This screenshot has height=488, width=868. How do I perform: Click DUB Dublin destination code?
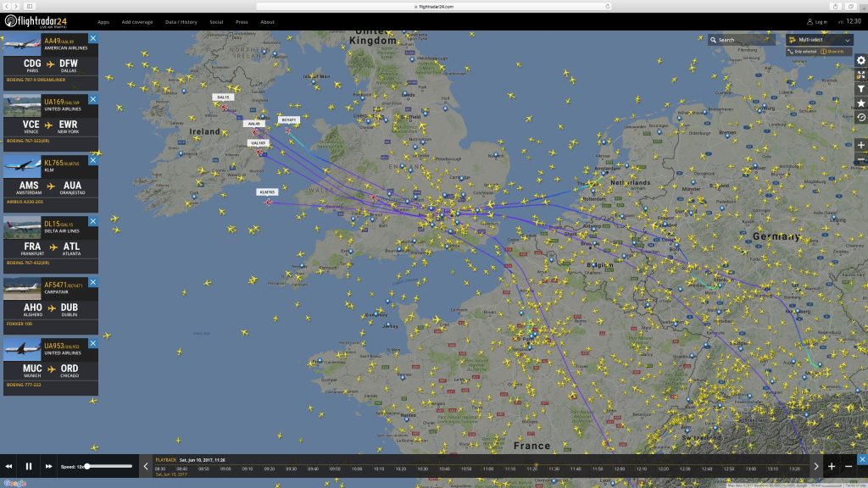click(70, 308)
